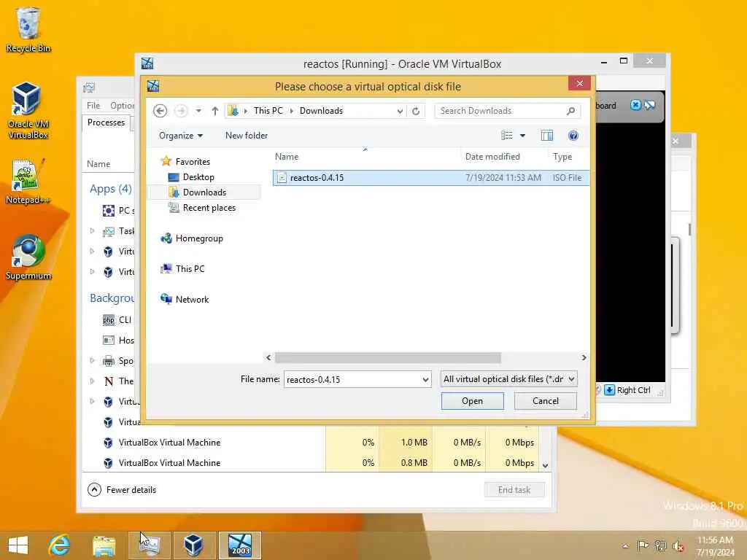Click the Forward arrow in file dialog
This screenshot has width=747, height=560.
coord(181,111)
